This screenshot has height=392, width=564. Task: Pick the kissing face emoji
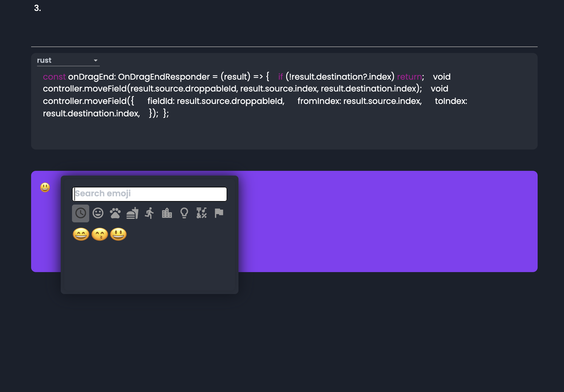click(x=100, y=234)
